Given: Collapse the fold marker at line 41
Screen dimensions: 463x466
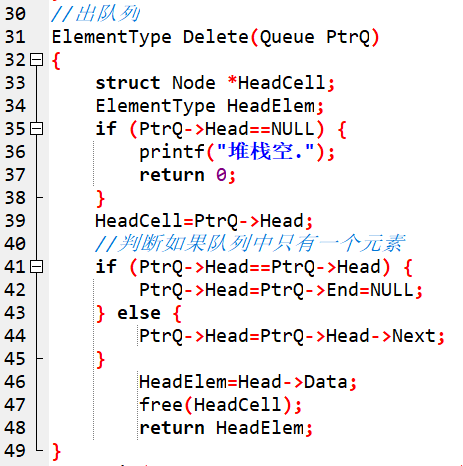Looking at the screenshot, I should coord(37,267).
